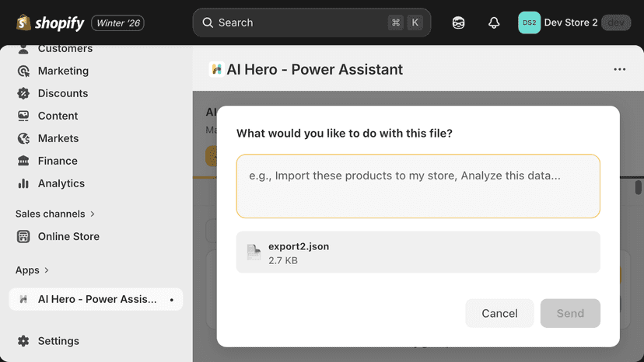This screenshot has width=644, height=362.
Task: Open the three-dot app options menu
Action: coord(619,69)
